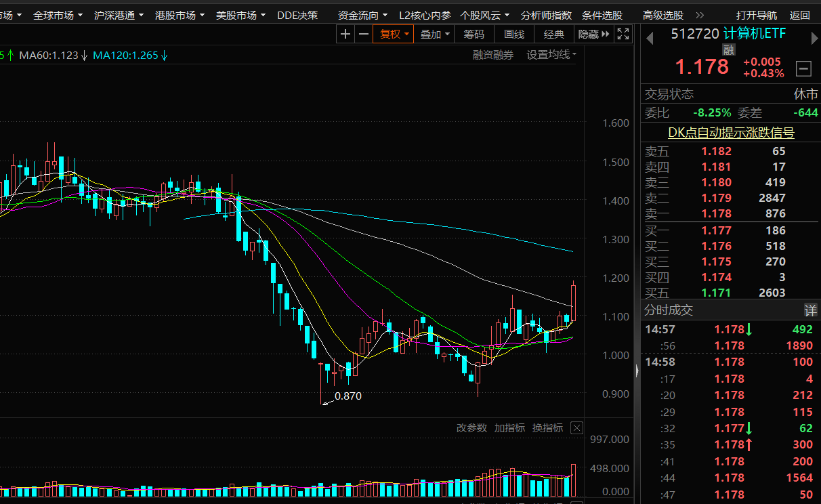Screen dimensions: 821x504
Task: Open 沪深港通 menu dropdown
Action: coord(119,15)
